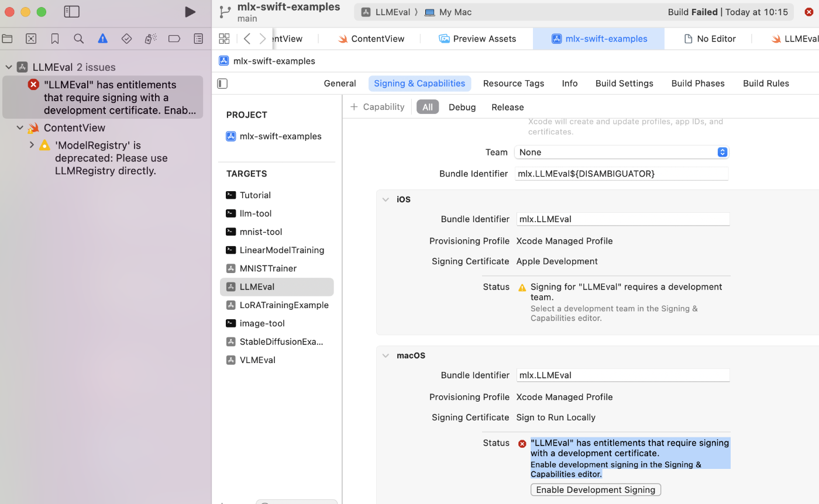Open the Build Settings tab

point(624,84)
